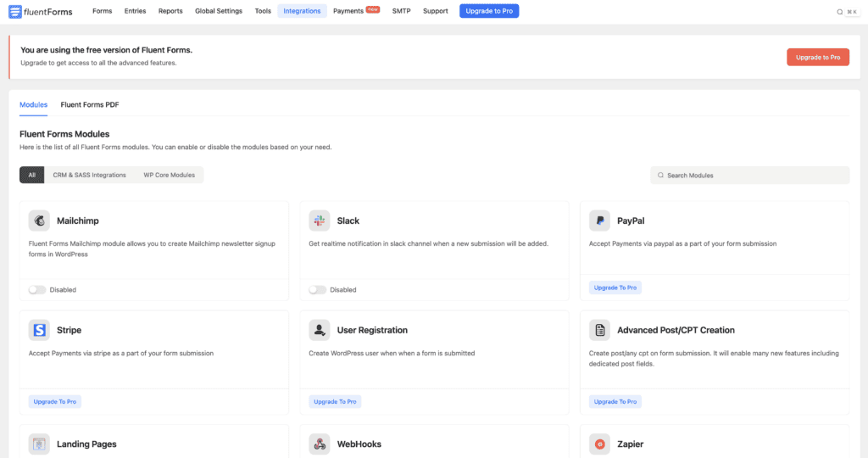The image size is (868, 458).
Task: Open the Forms menu
Action: click(103, 11)
